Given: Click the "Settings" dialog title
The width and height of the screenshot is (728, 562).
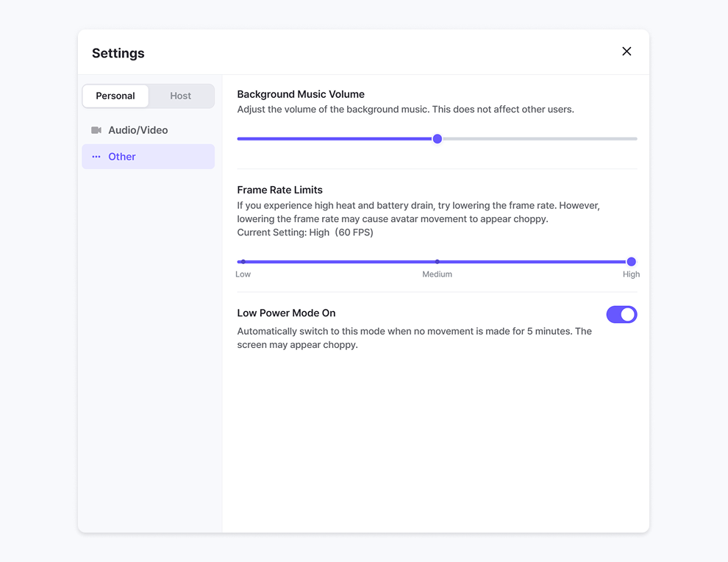Looking at the screenshot, I should click(x=118, y=53).
